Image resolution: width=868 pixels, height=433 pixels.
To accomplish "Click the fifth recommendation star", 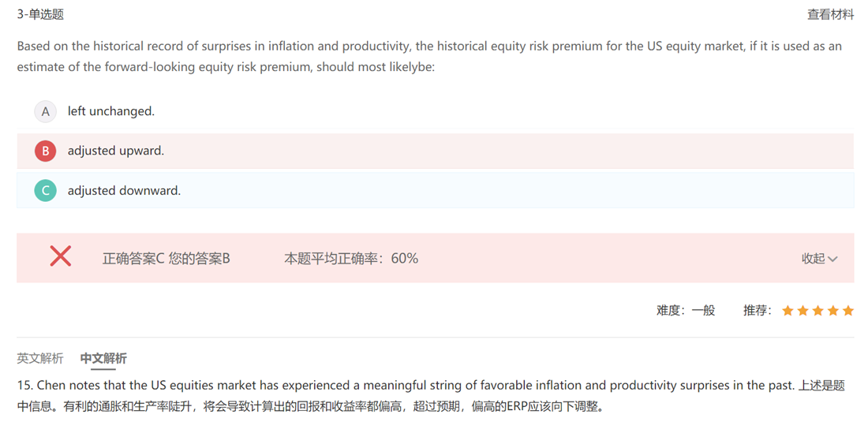I will coord(848,311).
